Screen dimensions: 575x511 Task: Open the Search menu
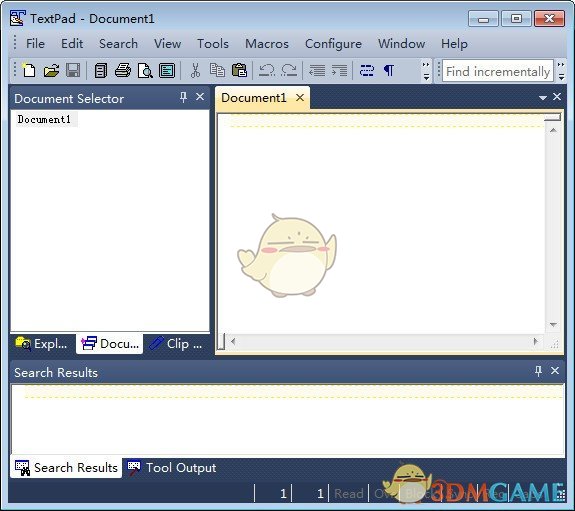point(118,44)
